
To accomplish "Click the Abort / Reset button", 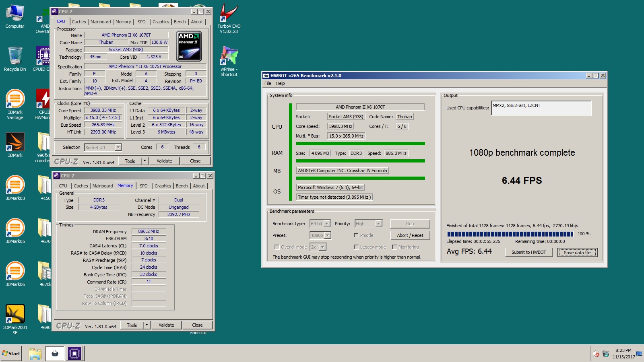I will (410, 235).
